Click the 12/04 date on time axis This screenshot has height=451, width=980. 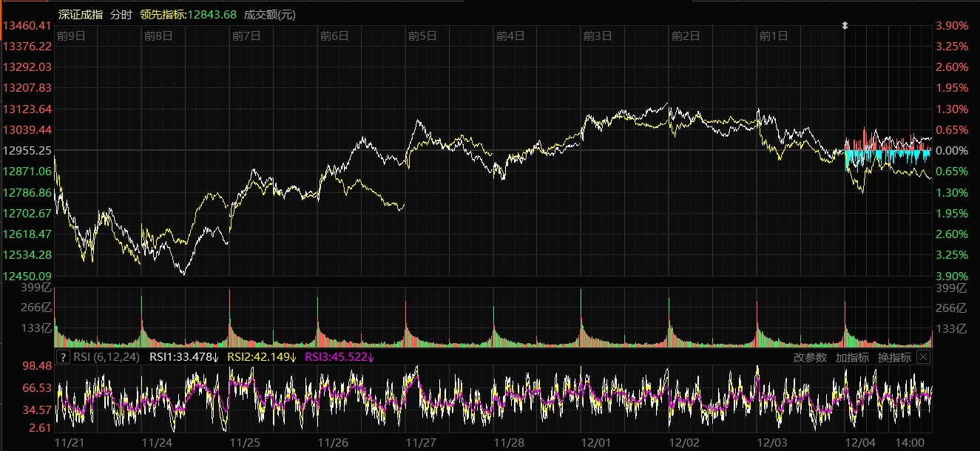point(860,442)
